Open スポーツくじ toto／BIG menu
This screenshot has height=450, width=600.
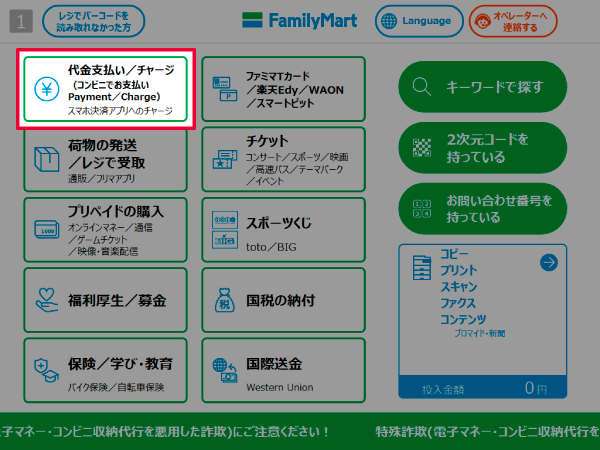[284, 230]
